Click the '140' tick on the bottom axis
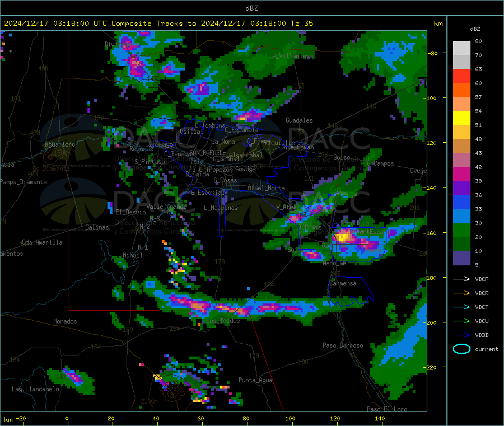This screenshot has height=426, width=504. tap(380, 418)
